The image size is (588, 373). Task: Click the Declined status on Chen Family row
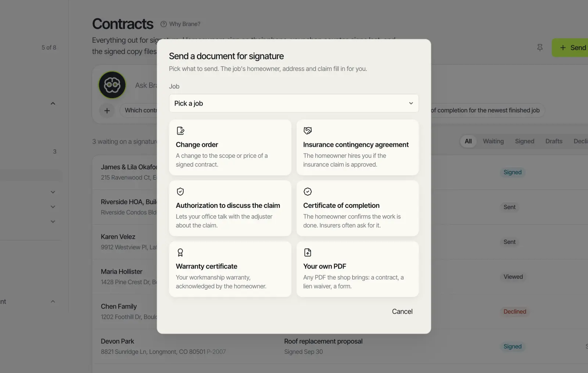point(514,312)
